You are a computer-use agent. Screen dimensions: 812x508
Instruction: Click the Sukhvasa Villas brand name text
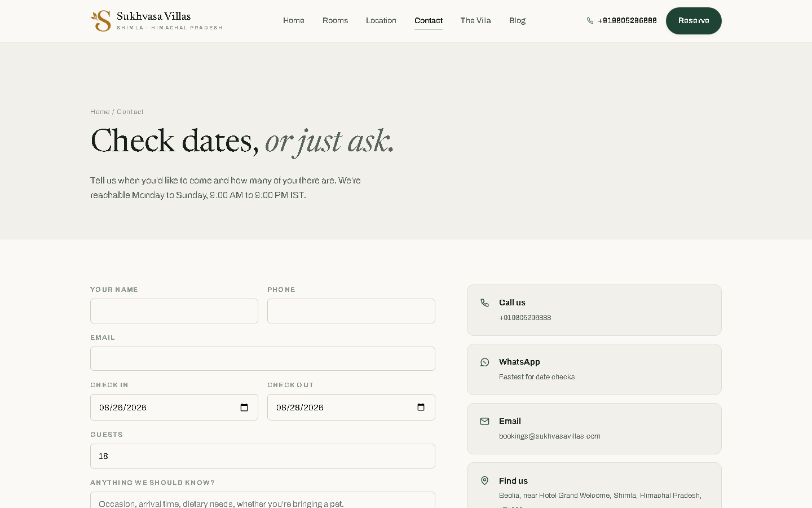coord(154,16)
